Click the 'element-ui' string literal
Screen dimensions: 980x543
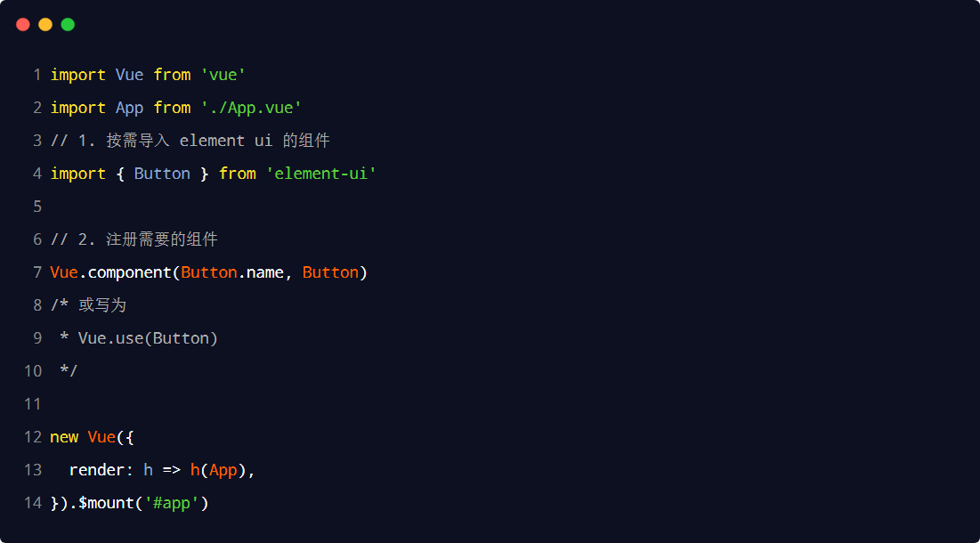tap(321, 174)
